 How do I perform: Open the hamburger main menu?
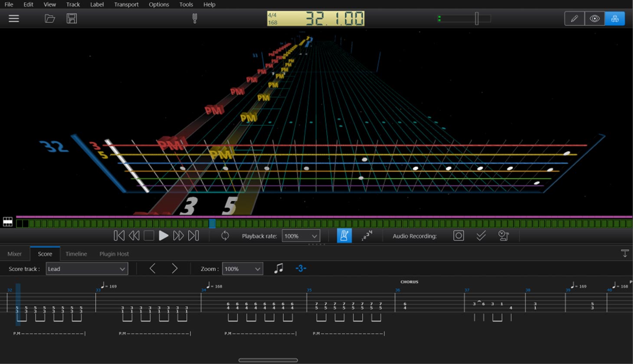(14, 19)
